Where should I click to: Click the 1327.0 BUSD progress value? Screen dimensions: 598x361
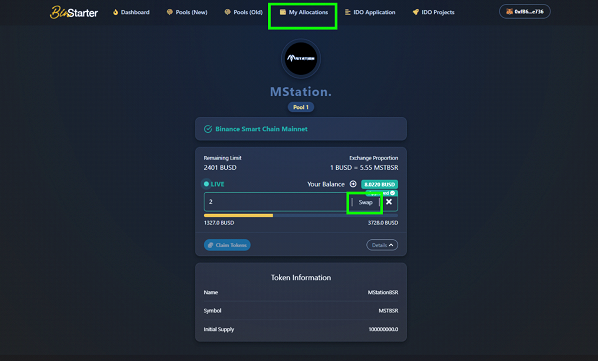coord(219,223)
